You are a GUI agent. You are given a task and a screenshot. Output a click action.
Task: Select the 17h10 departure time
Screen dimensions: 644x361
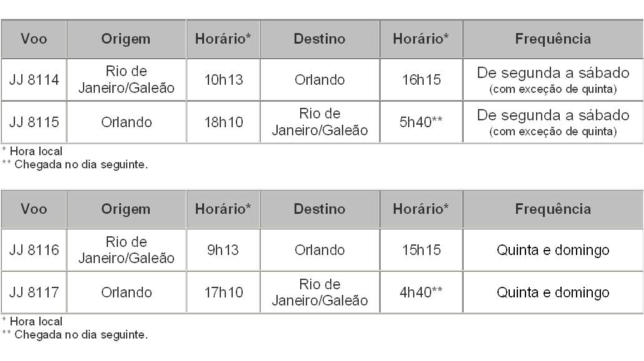coord(223,292)
